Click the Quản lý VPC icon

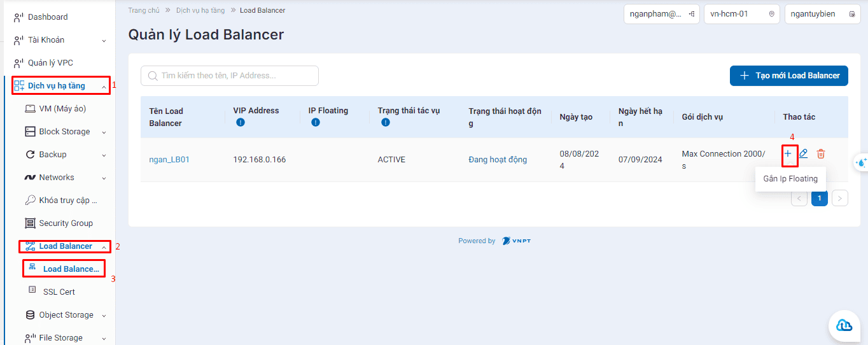(x=18, y=63)
